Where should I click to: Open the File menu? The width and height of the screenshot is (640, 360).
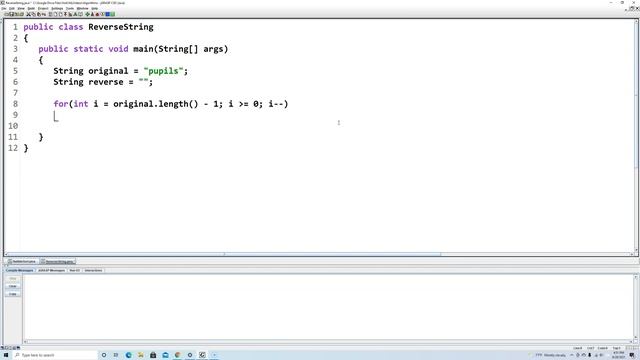[x=4, y=8]
